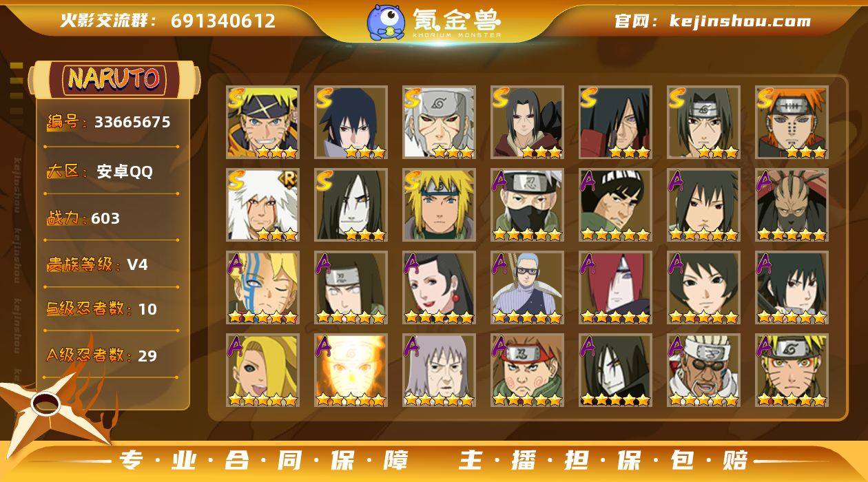Viewport: 868px width, 482px height.
Task: Click the Might Guy portrait with bowl haircut
Action: click(615, 205)
